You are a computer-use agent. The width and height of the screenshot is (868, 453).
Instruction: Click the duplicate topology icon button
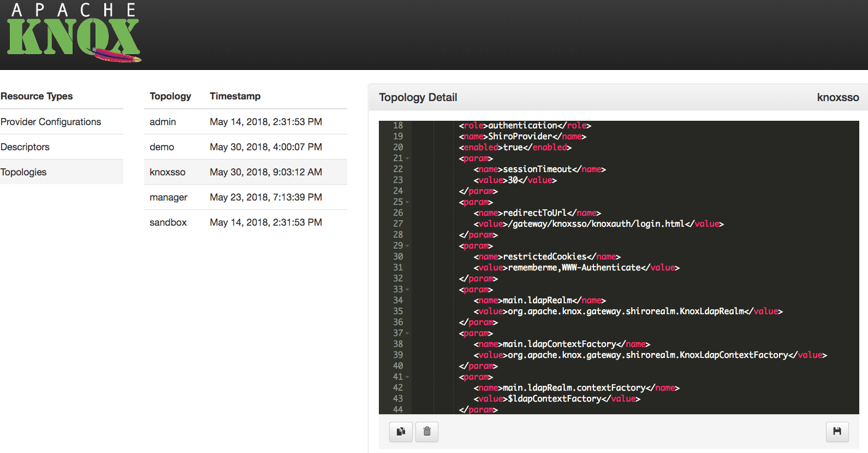click(x=401, y=432)
